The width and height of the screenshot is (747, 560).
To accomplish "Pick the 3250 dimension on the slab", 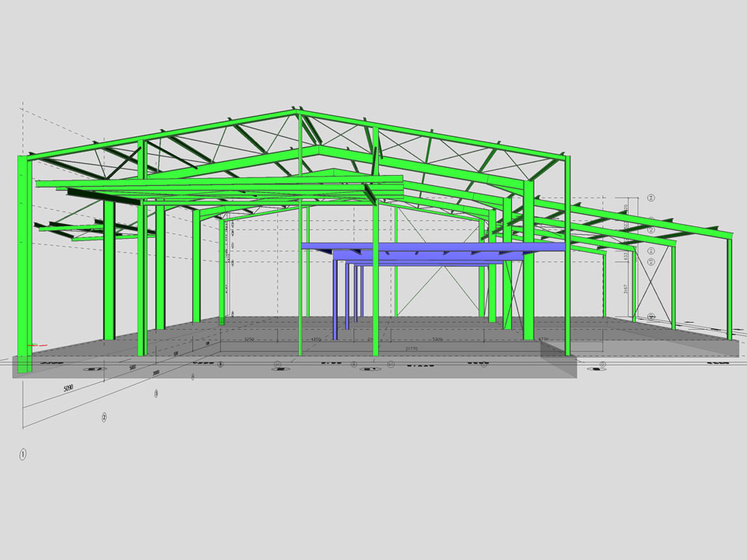I will tap(250, 340).
